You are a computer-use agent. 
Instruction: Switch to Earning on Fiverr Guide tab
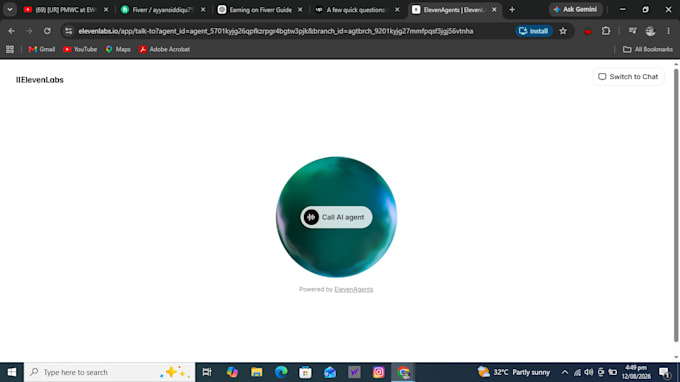coord(260,10)
